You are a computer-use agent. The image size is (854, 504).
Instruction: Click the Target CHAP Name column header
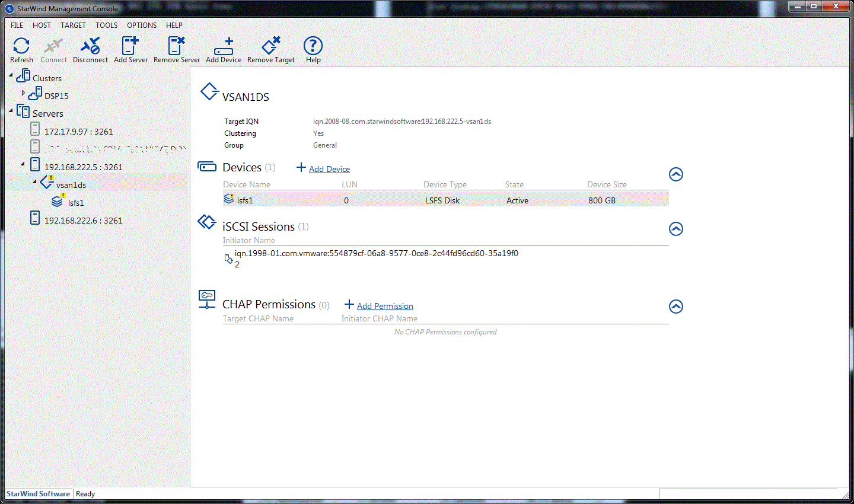258,318
